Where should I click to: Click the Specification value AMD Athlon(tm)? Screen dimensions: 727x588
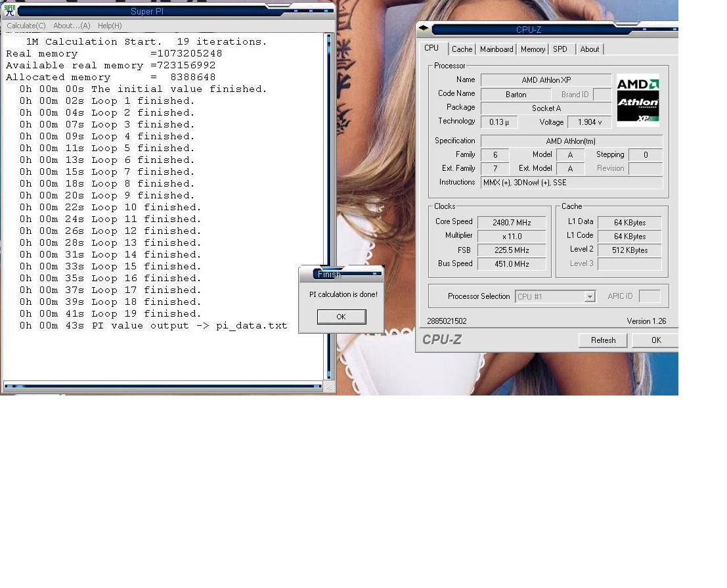tap(571, 141)
